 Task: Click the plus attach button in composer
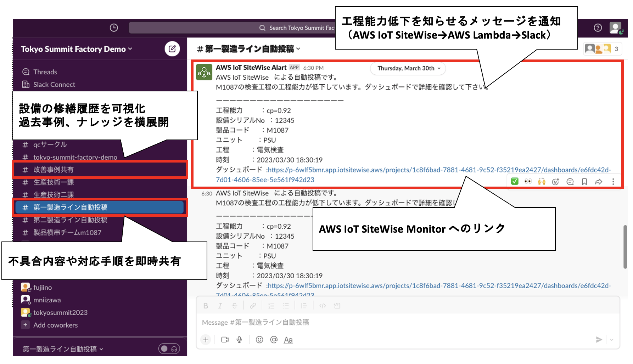(206, 340)
